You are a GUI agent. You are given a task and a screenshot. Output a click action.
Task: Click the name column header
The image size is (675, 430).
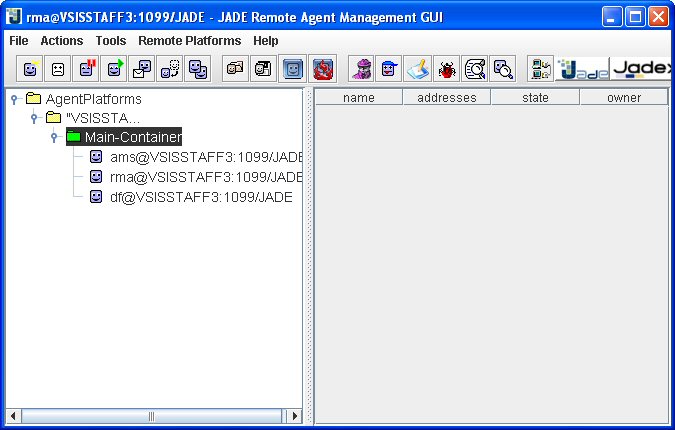(x=359, y=98)
